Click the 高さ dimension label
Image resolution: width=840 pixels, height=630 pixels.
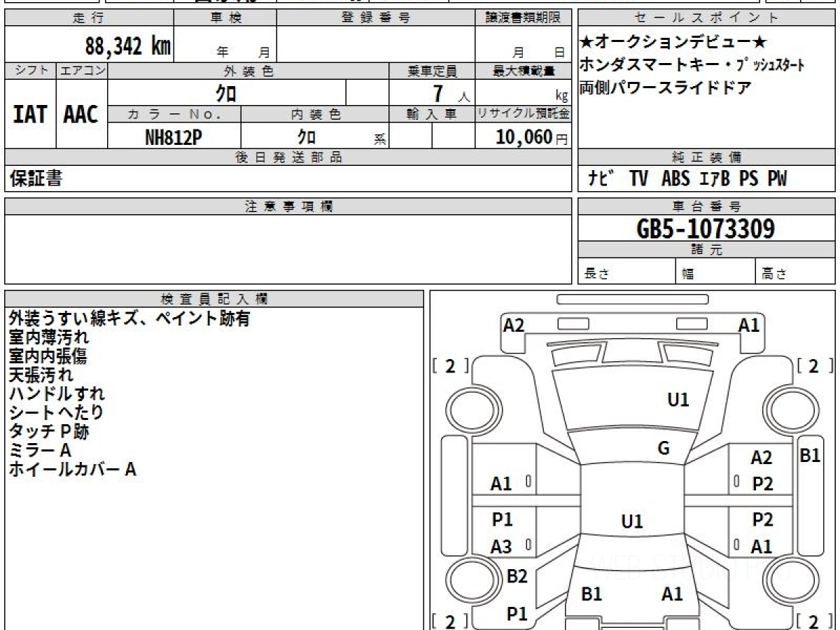(775, 274)
